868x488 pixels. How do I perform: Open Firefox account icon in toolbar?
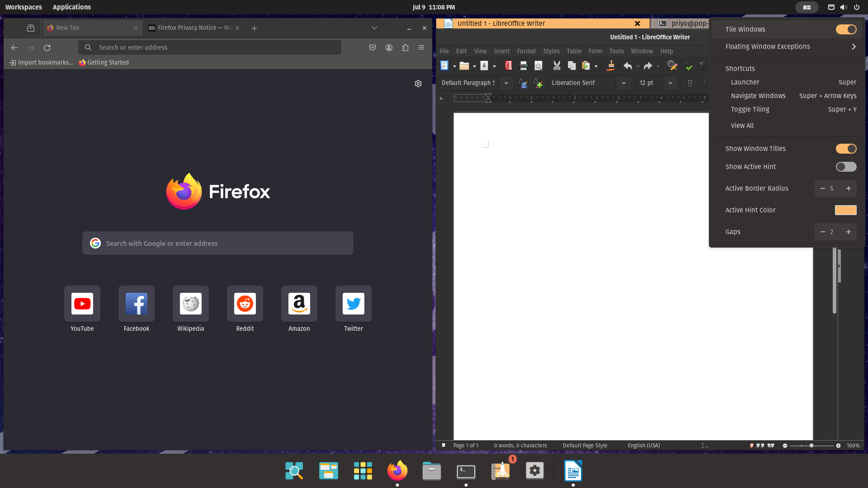(x=389, y=47)
